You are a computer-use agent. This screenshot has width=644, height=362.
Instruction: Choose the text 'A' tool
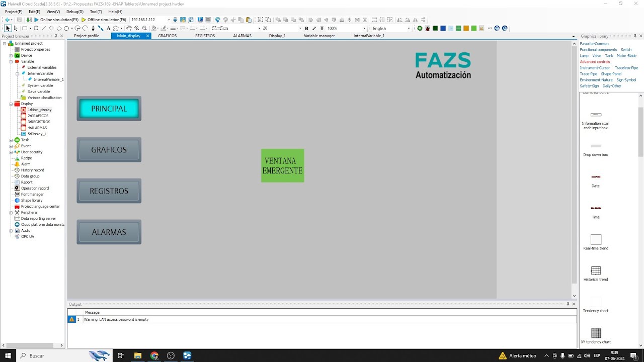(108, 28)
